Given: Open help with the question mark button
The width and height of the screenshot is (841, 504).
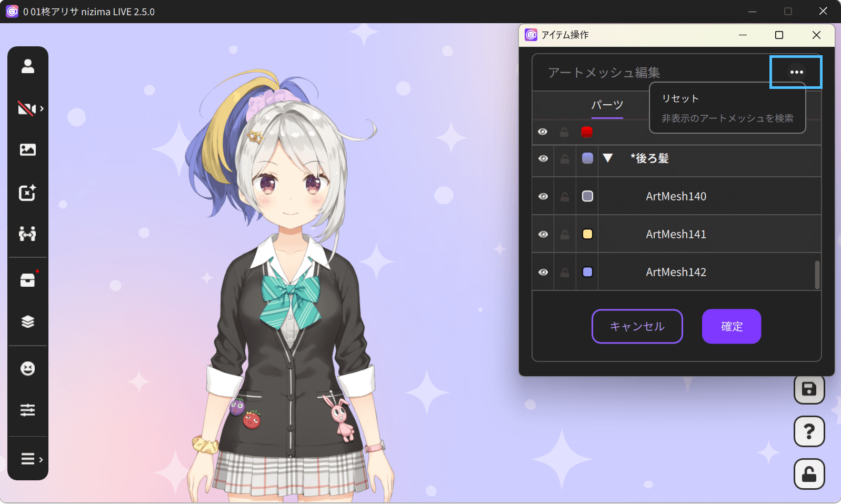Looking at the screenshot, I should [809, 431].
